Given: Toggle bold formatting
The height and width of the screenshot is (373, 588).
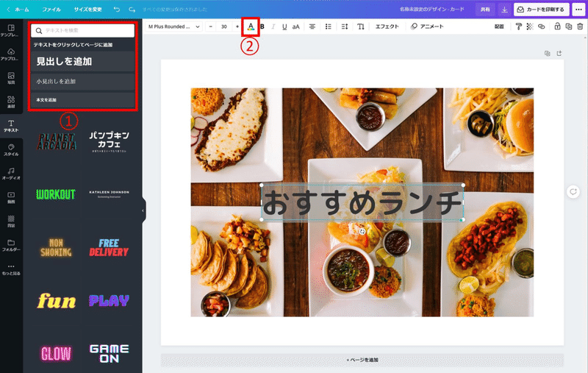Looking at the screenshot, I should coord(262,26).
